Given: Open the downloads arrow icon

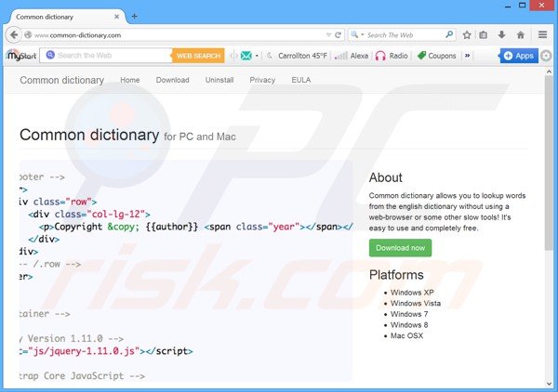Looking at the screenshot, I should 502,34.
